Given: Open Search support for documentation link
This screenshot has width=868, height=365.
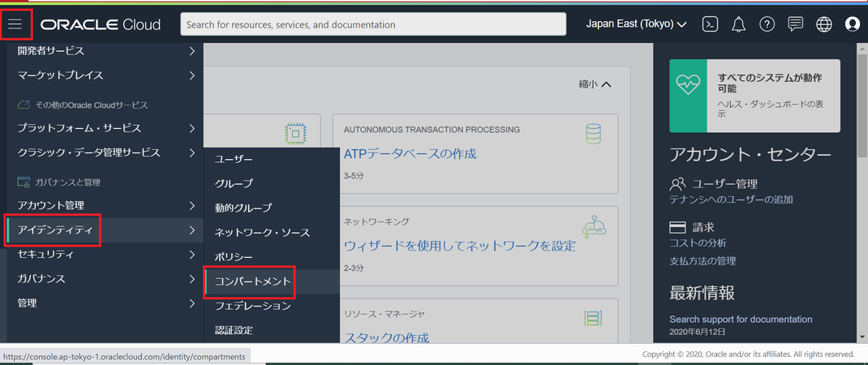Looking at the screenshot, I should pyautogui.click(x=741, y=319).
